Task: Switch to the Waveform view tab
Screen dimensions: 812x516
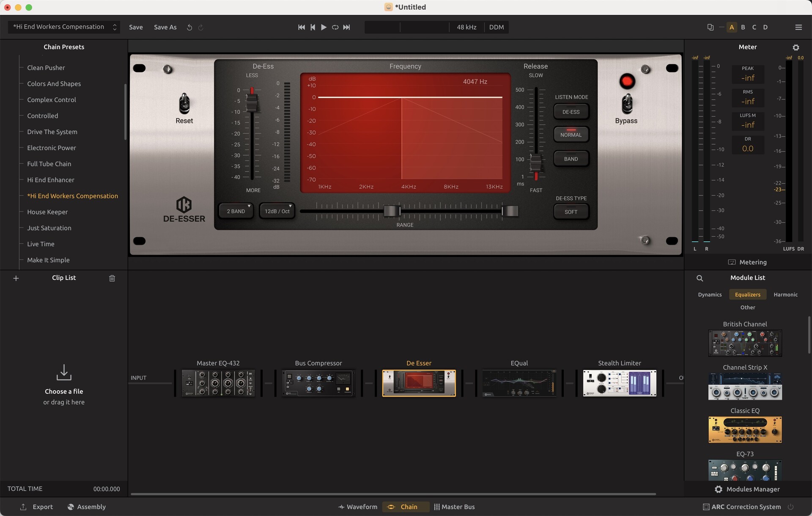Action: pos(358,507)
